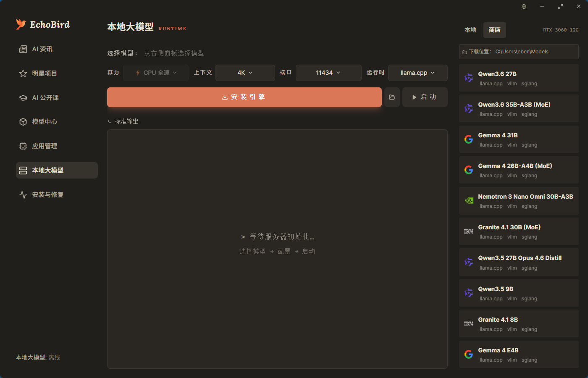Select the Gemma 4 31B model card
The height and width of the screenshot is (378, 588).
point(519,139)
